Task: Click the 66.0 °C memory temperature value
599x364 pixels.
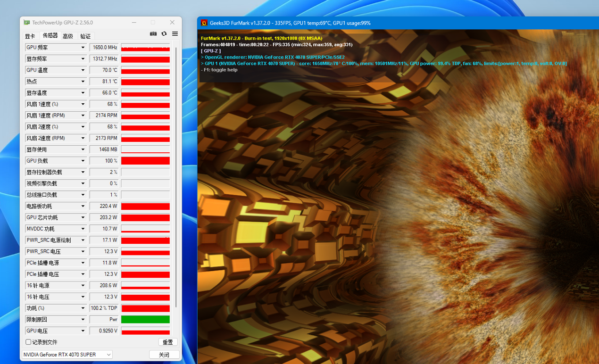Action: coord(104,93)
